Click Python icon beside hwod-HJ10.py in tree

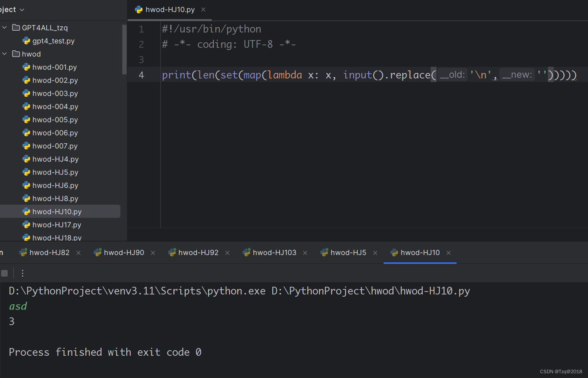[x=26, y=211]
